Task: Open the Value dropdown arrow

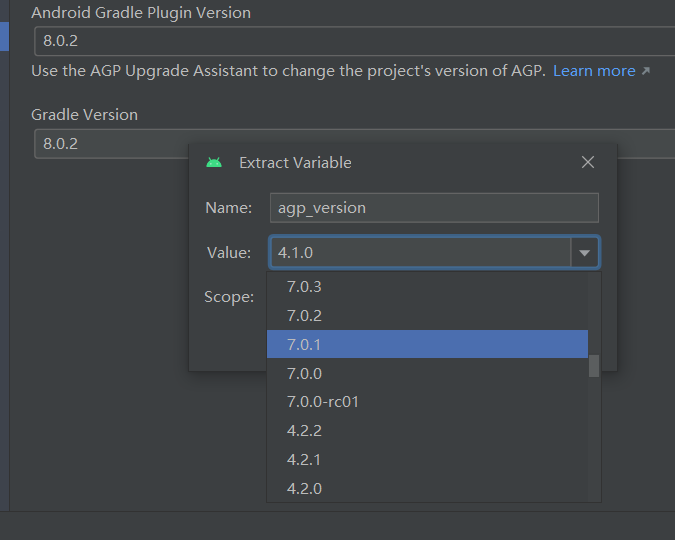Action: (584, 253)
